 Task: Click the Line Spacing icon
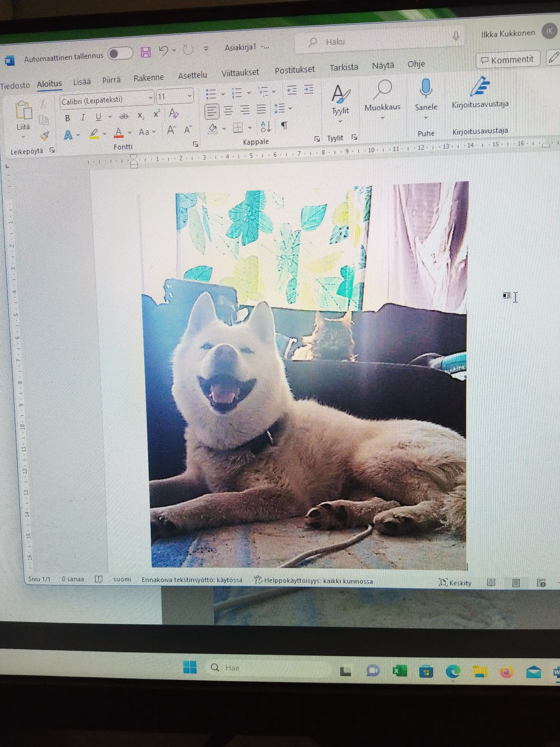(x=279, y=108)
